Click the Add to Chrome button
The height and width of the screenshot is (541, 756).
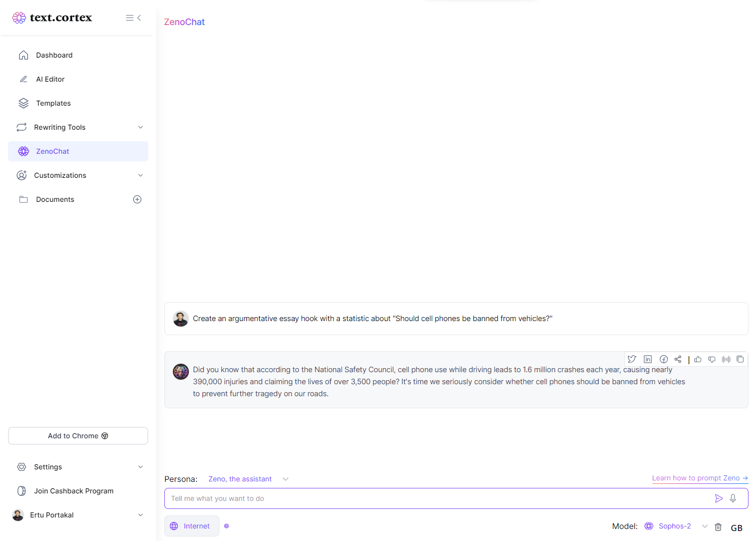[78, 436]
